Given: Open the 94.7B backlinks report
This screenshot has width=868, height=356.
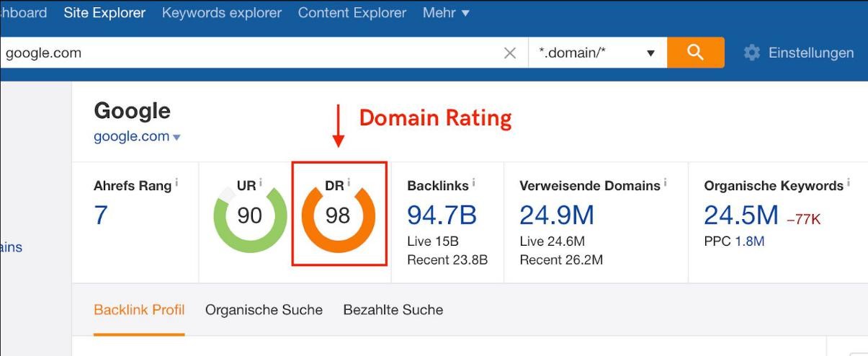Looking at the screenshot, I should pyautogui.click(x=442, y=215).
